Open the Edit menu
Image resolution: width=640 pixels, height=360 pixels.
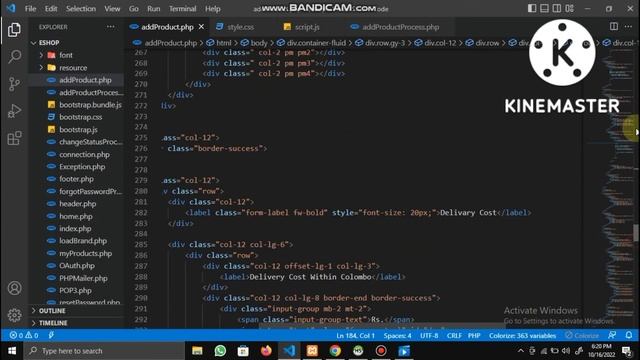pyautogui.click(x=51, y=9)
